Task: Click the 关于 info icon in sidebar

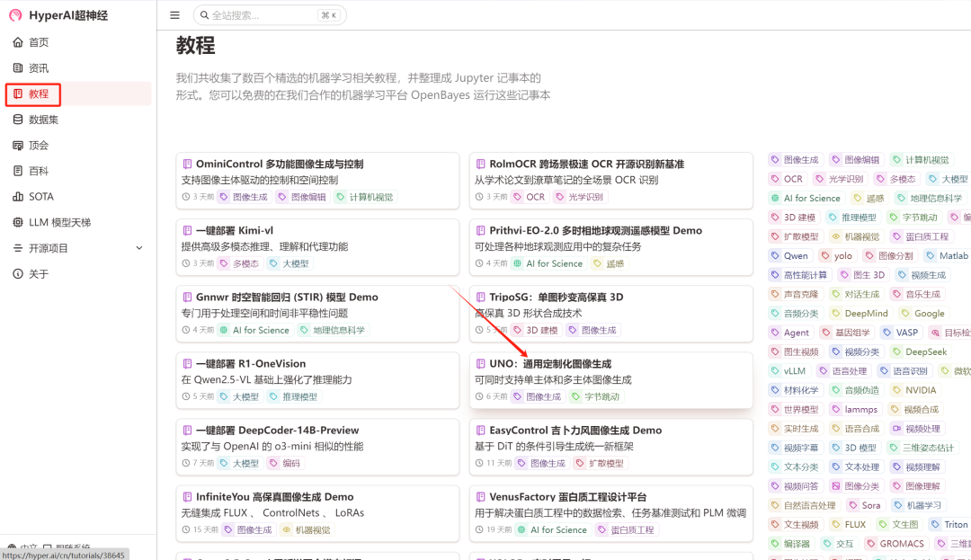Action: 18,274
